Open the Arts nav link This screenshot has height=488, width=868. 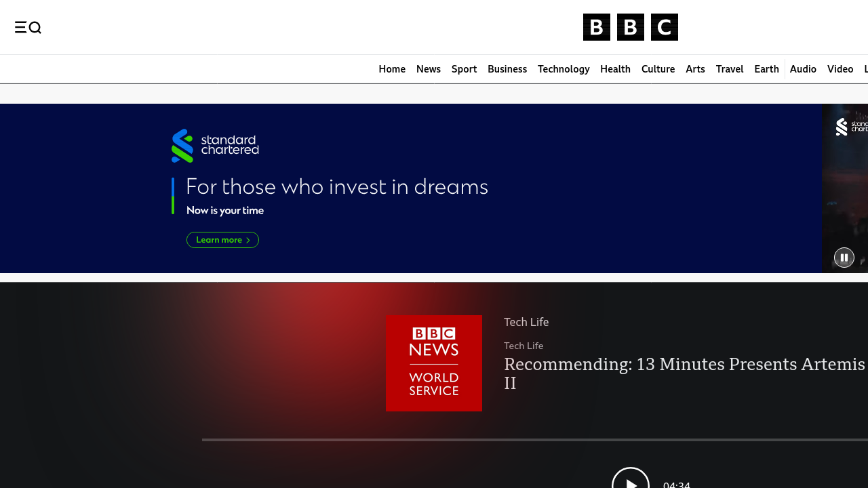[695, 69]
